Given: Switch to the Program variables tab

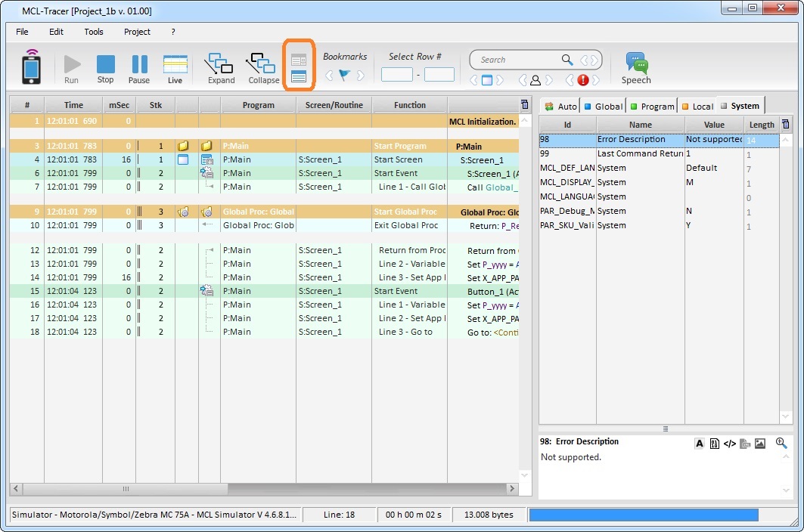Looking at the screenshot, I should pyautogui.click(x=652, y=106).
